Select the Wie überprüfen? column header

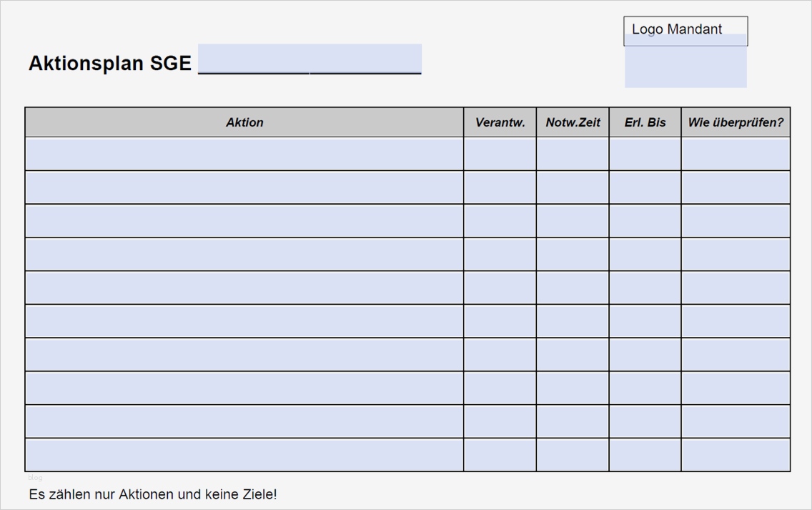(736, 122)
